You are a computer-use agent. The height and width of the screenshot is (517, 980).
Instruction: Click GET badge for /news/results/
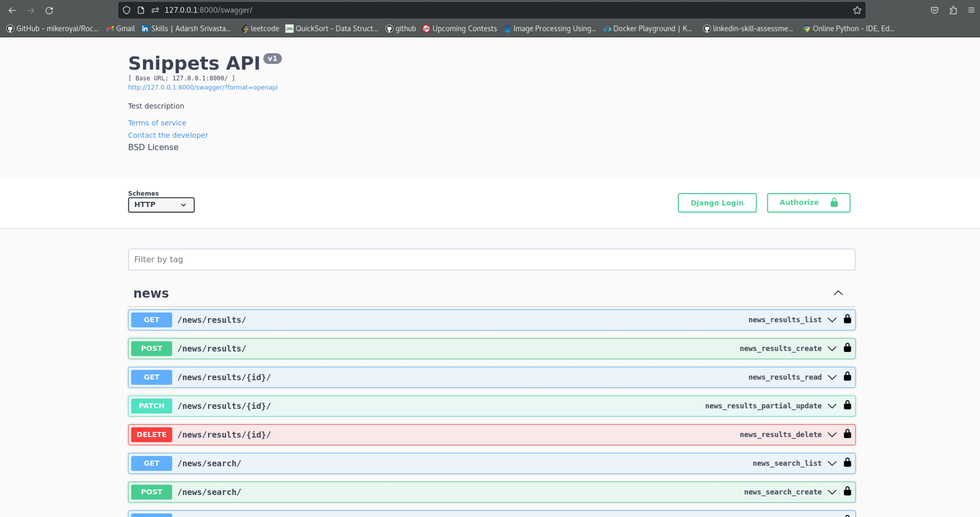tap(152, 320)
